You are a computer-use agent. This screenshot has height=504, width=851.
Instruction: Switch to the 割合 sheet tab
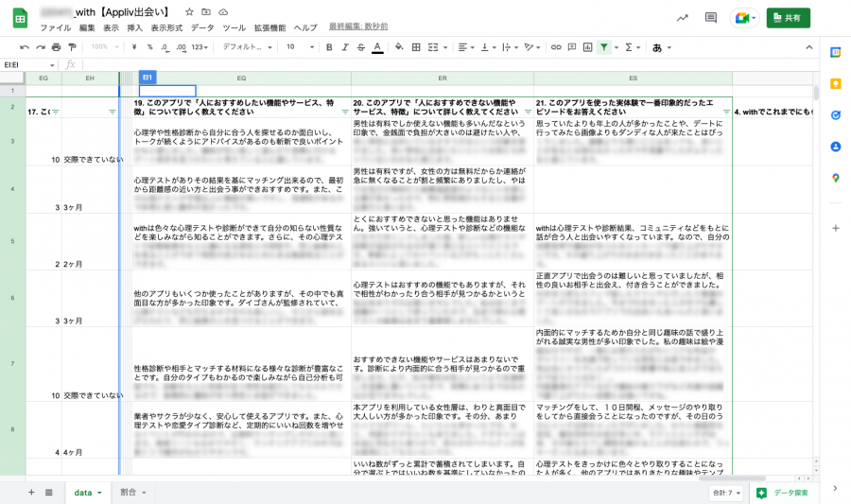point(132,492)
